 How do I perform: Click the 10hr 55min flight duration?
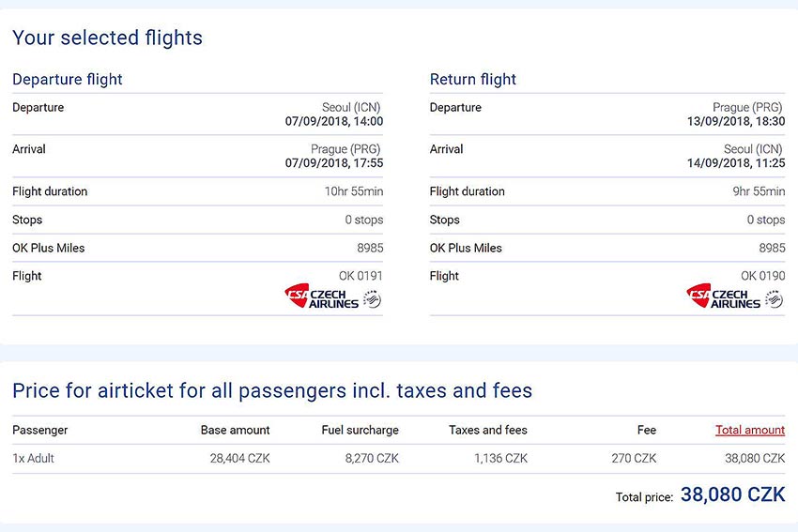click(x=354, y=191)
